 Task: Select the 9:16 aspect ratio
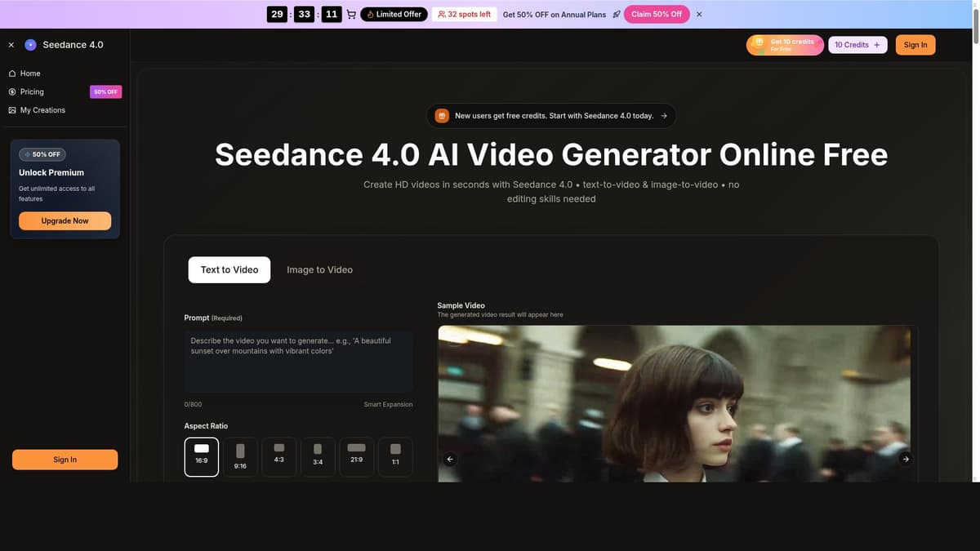(x=239, y=456)
